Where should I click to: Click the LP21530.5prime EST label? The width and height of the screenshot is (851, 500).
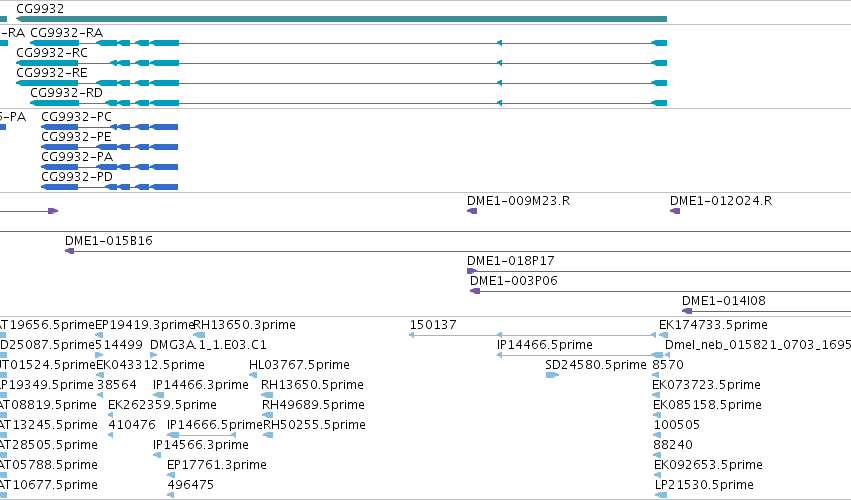(704, 485)
